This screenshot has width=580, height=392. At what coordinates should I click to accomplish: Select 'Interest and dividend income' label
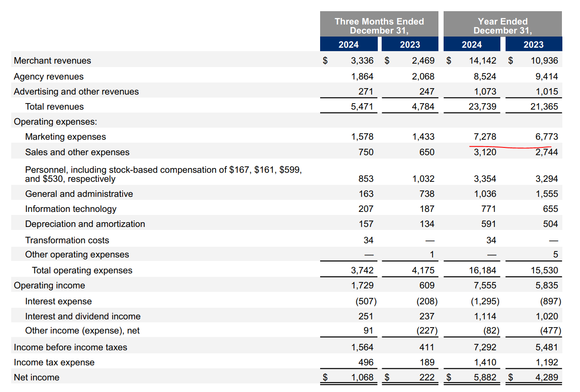coord(83,316)
